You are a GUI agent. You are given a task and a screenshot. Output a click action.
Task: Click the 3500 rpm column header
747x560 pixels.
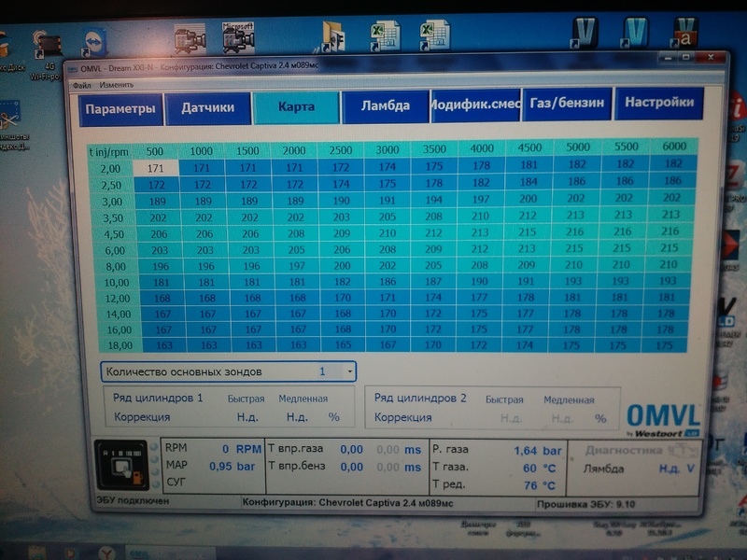[434, 149]
